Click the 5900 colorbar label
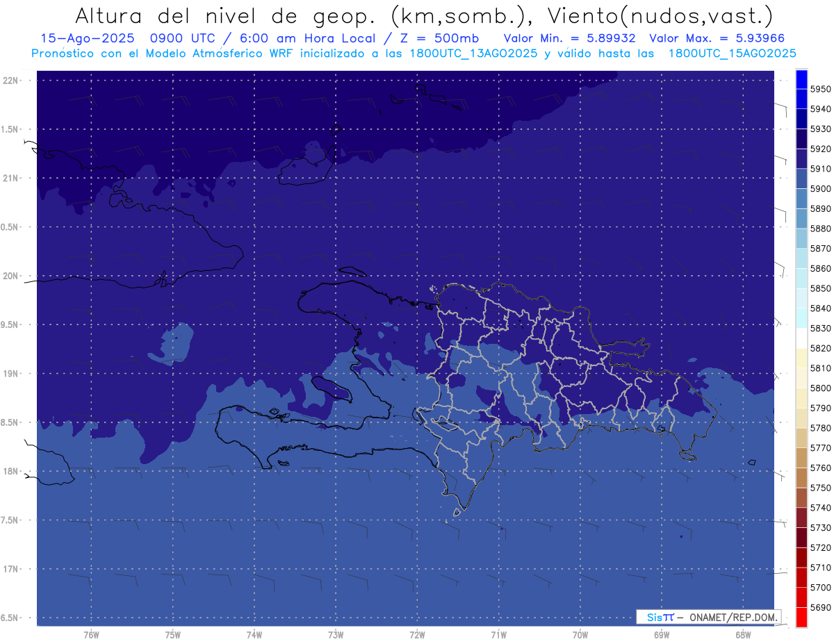Screen dimensions: 834x644 [x=820, y=189]
